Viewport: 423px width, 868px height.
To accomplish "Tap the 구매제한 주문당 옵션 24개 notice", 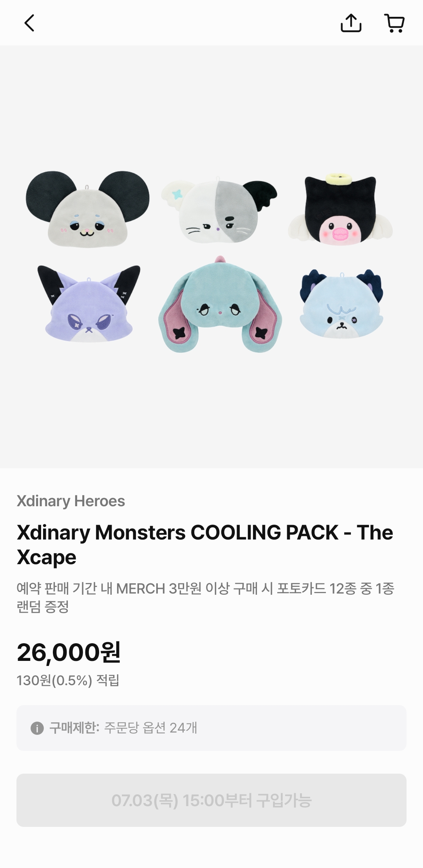I will 211,728.
